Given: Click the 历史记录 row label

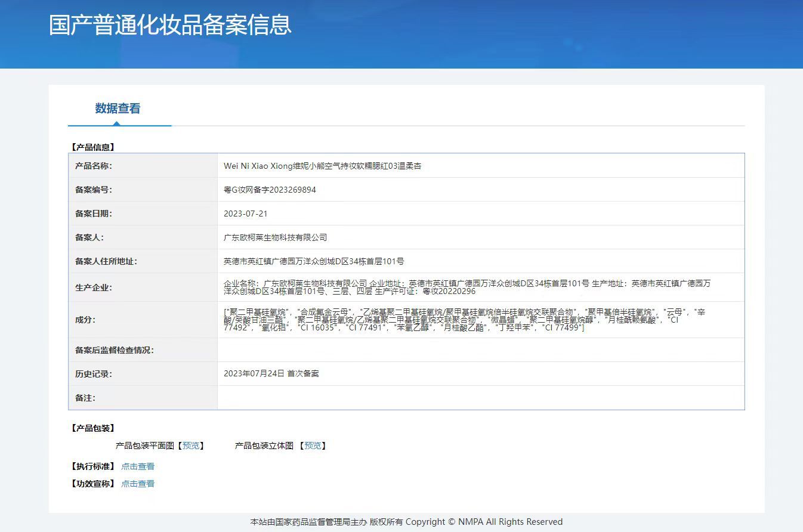Looking at the screenshot, I should pos(94,374).
